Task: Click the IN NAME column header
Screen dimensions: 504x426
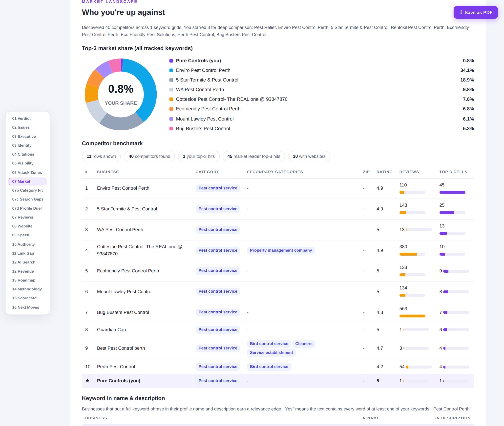Action: pyautogui.click(x=370, y=418)
